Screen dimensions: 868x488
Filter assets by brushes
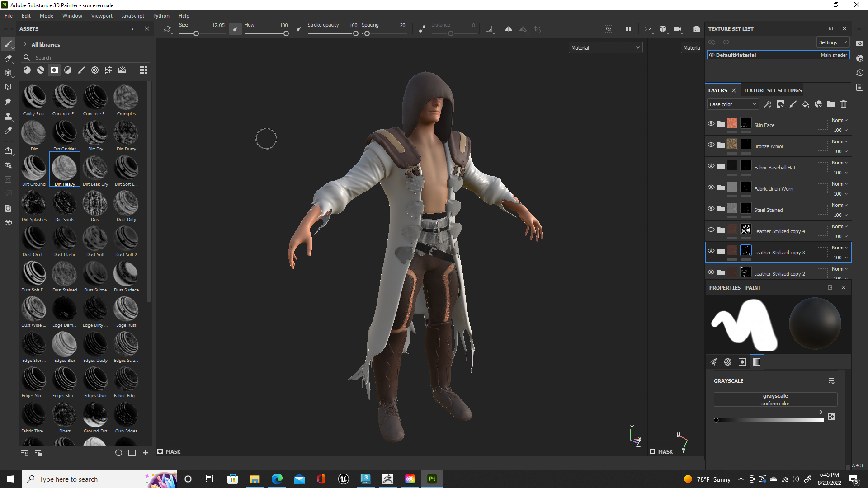[81, 70]
